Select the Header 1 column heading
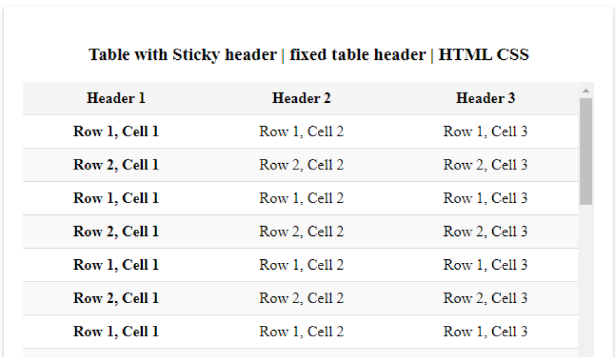The height and width of the screenshot is (364, 616). coord(116,98)
